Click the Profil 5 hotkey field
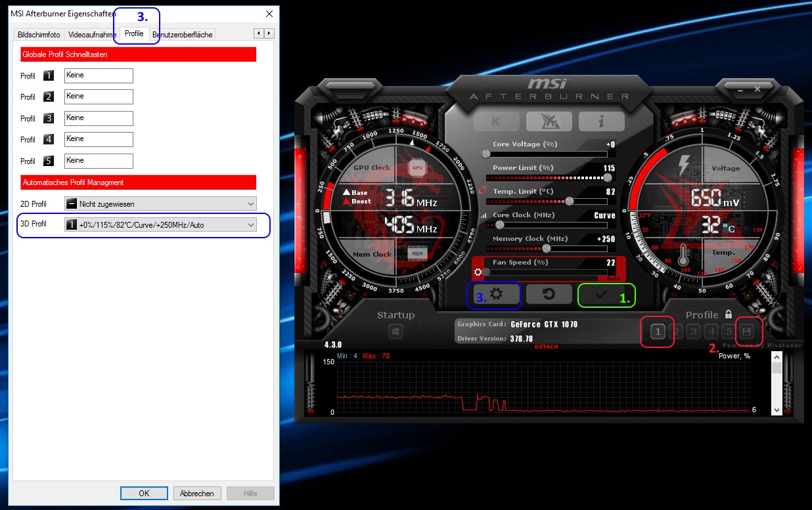The height and width of the screenshot is (510, 812). 99,161
